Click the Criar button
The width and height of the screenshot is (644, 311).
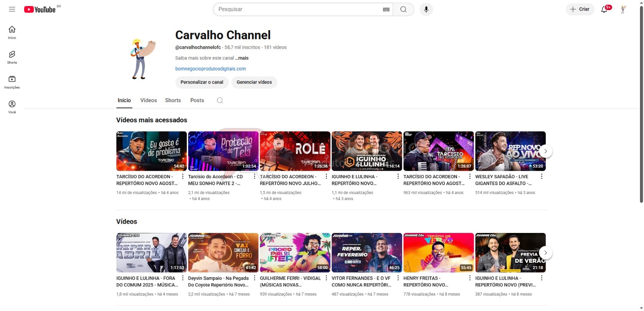[x=580, y=9]
